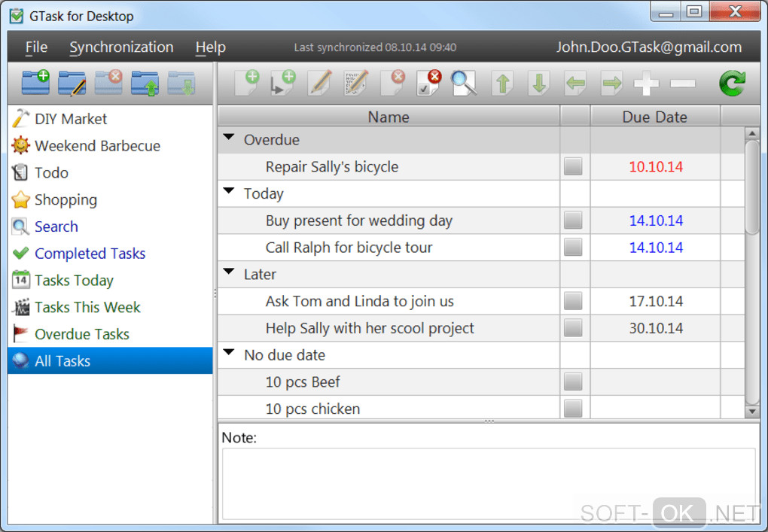Show Completed Tasks
The image size is (768, 532).
pos(110,254)
